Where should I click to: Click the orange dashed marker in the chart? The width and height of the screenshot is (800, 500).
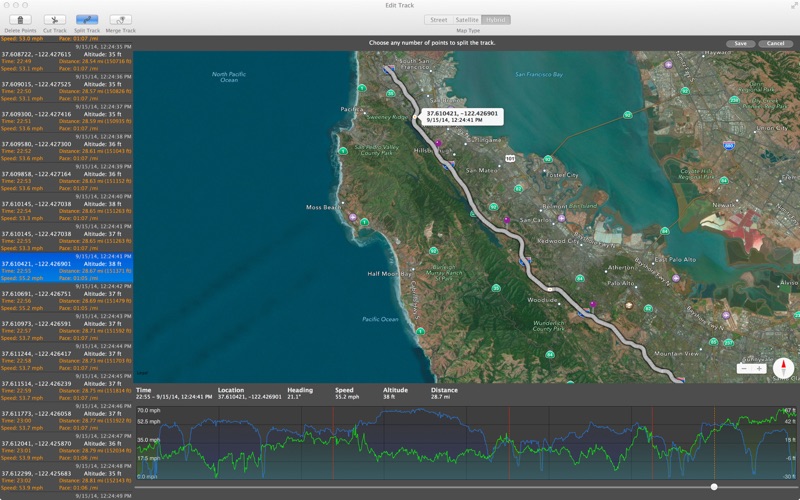[714, 443]
